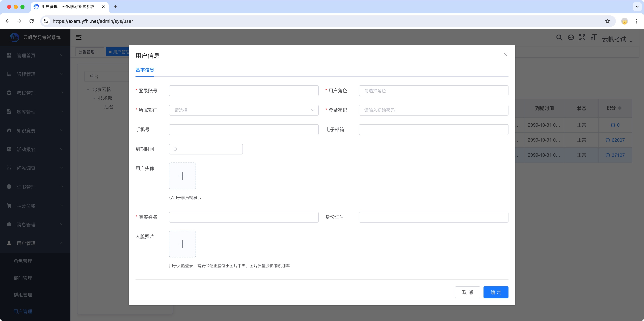
Task: Click the 积分商城 cart icon
Action: click(x=9, y=205)
